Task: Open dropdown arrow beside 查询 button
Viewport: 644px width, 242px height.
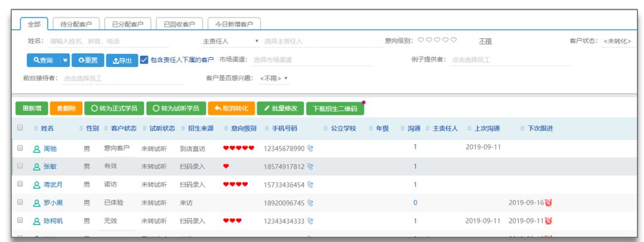Action: (x=65, y=60)
